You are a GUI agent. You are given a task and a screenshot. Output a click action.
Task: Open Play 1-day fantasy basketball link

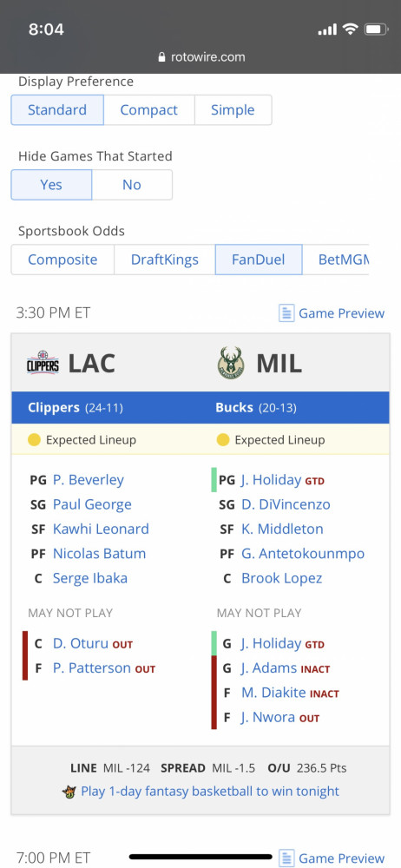(210, 792)
